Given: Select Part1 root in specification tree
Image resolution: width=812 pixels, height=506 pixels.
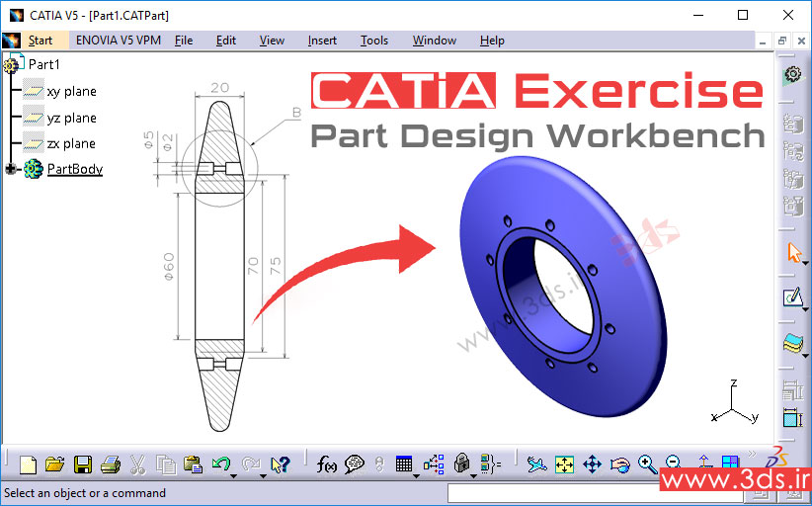Looking at the screenshot, I should (44, 64).
